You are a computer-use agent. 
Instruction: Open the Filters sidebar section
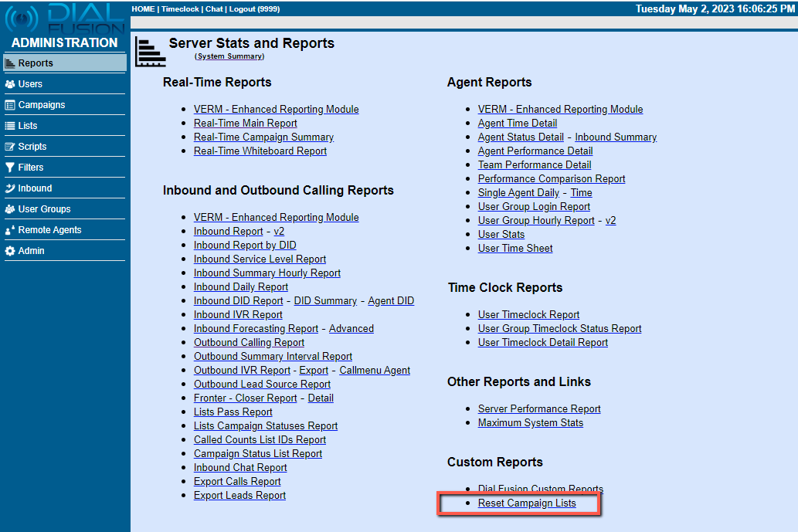pyautogui.click(x=65, y=168)
